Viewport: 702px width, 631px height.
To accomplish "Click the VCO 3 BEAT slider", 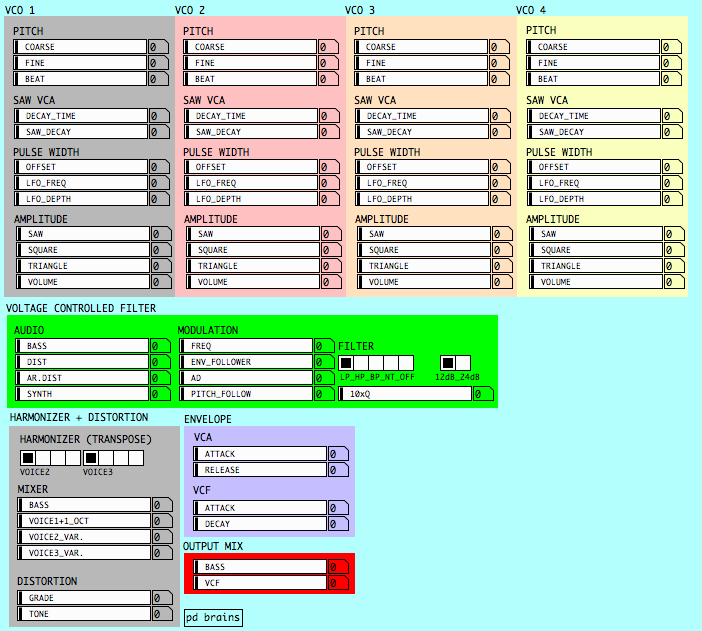I will [x=421, y=79].
